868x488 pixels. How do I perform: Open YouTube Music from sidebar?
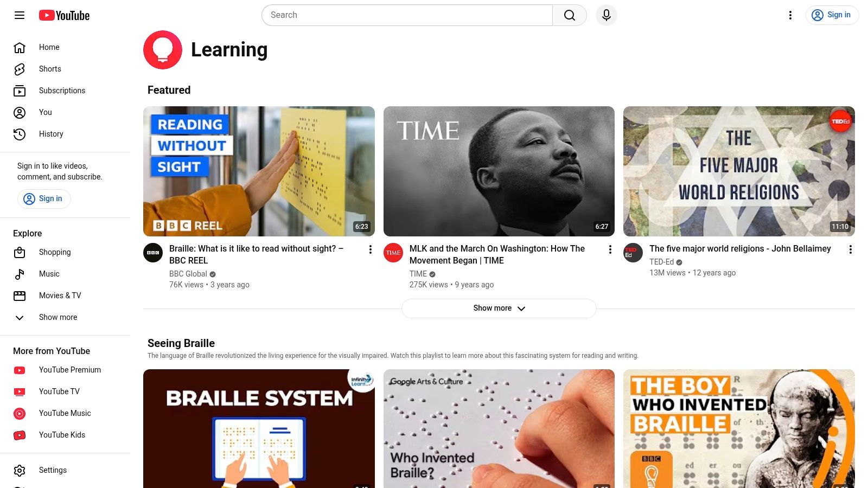(65, 413)
